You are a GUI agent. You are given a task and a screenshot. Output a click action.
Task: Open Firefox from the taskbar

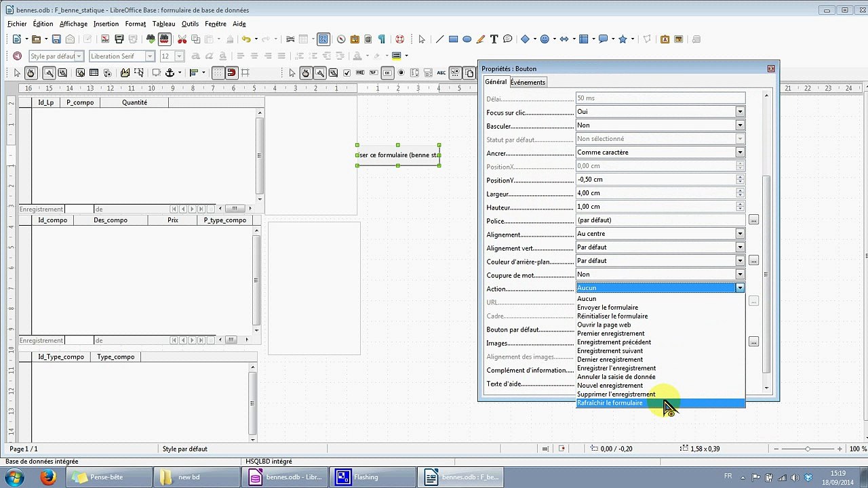tap(47, 477)
